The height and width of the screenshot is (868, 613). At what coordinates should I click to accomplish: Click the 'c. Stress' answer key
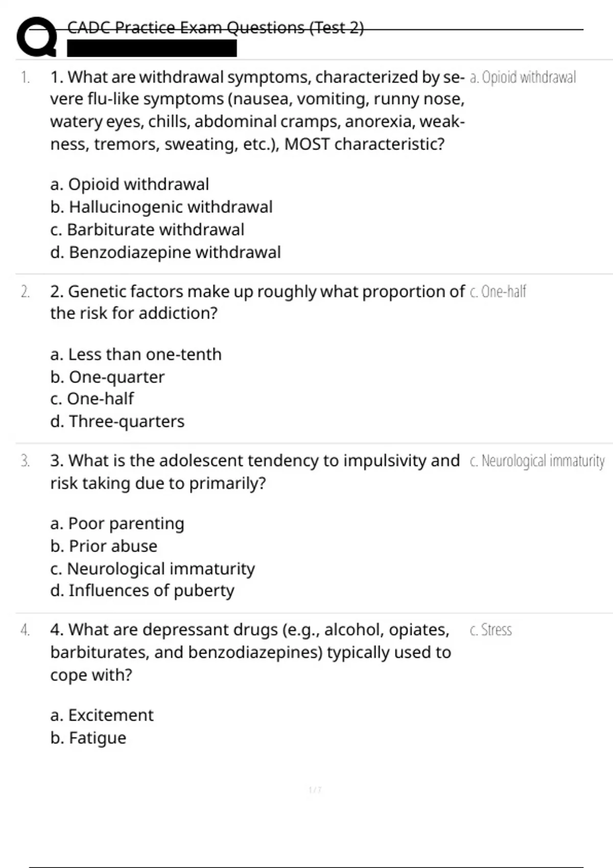pyautogui.click(x=490, y=630)
